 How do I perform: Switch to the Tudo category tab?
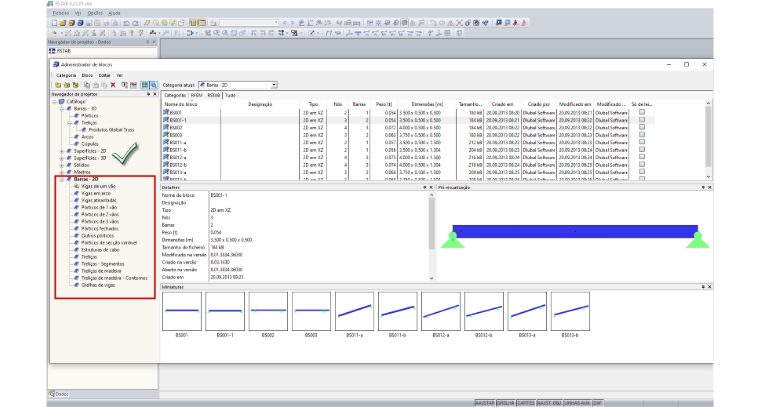click(x=230, y=95)
